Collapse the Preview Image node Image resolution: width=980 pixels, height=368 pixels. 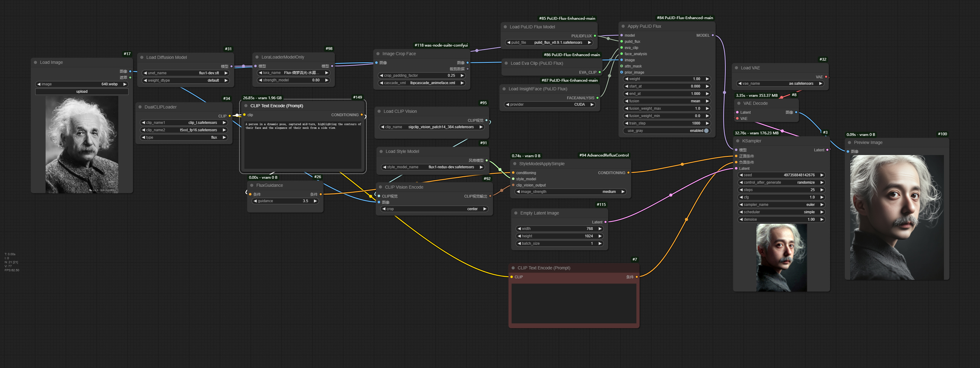pyautogui.click(x=849, y=142)
